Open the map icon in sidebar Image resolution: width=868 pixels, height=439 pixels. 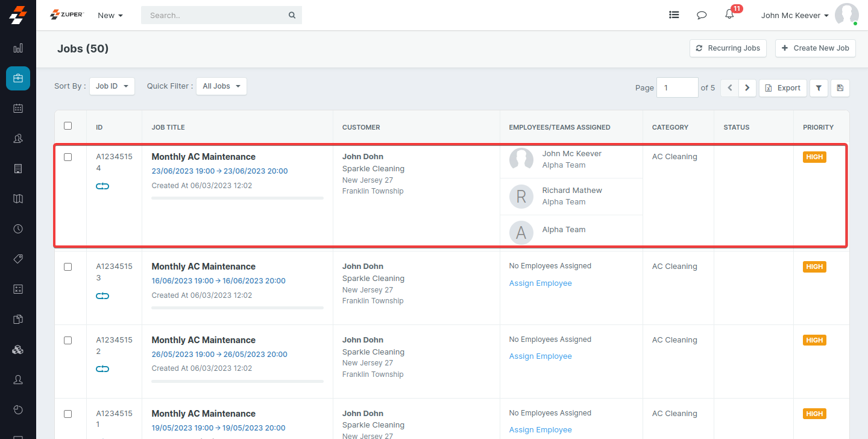(18, 199)
